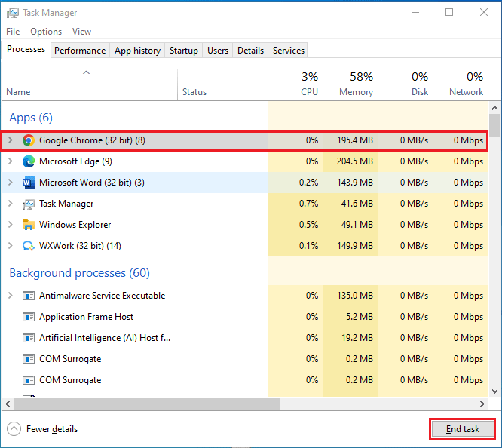502x448 pixels.
Task: Switch to the Performance tab
Action: [80, 51]
